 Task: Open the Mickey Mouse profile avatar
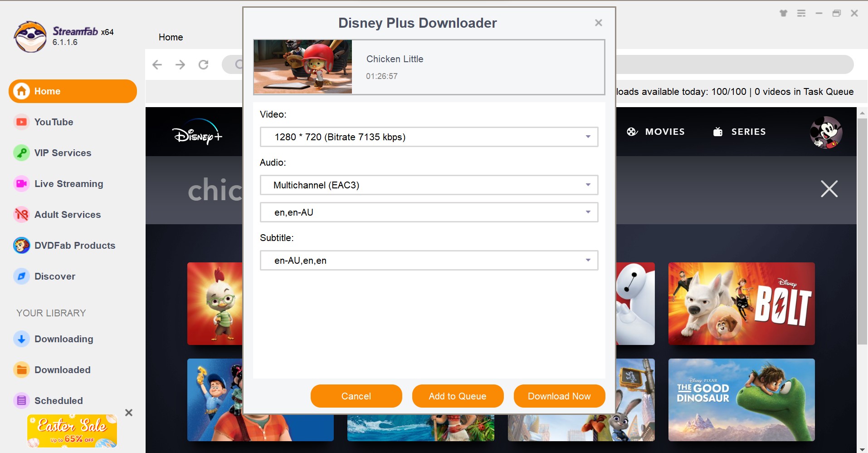(826, 132)
